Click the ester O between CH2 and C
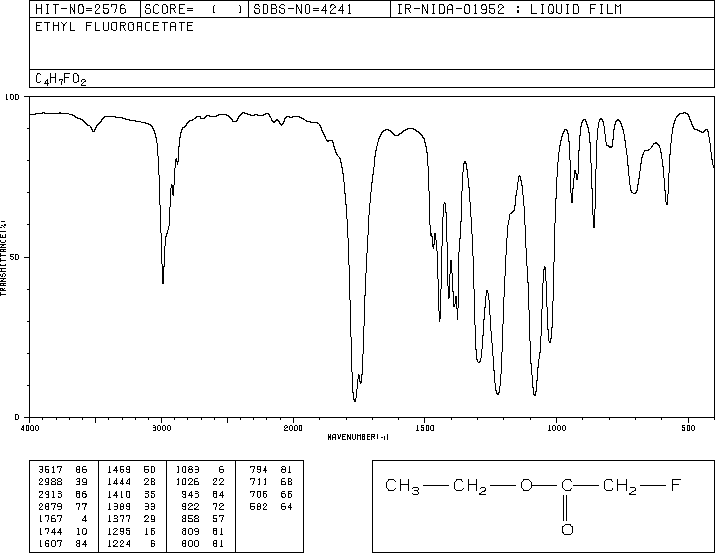 click(526, 485)
